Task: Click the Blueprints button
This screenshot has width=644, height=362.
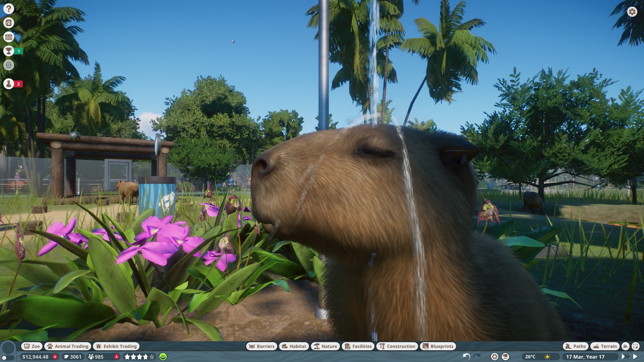Action: pyautogui.click(x=438, y=346)
